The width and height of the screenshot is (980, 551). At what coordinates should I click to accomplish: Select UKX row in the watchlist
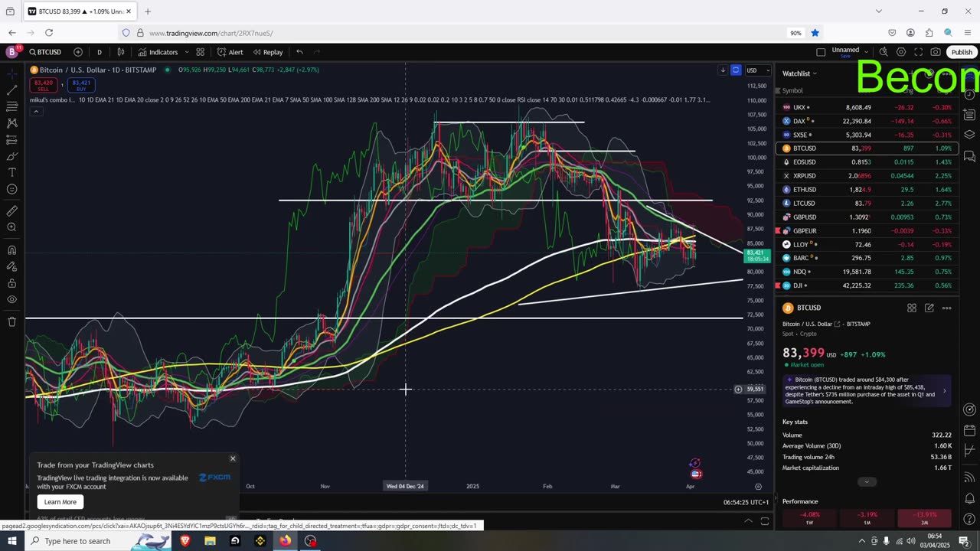(x=867, y=107)
